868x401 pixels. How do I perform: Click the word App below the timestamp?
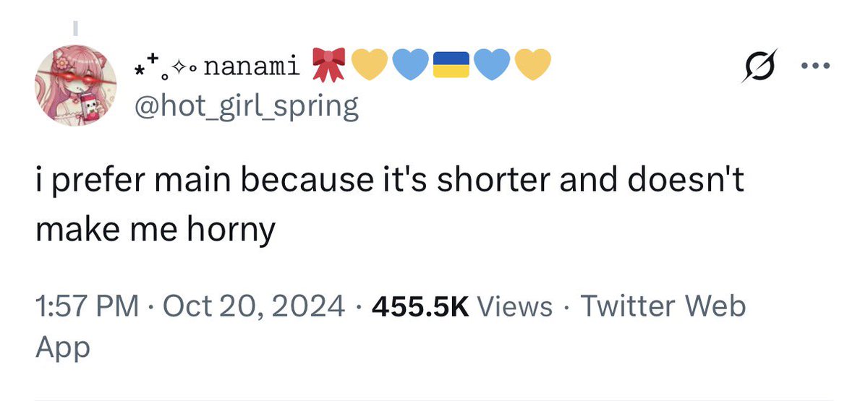click(x=62, y=349)
